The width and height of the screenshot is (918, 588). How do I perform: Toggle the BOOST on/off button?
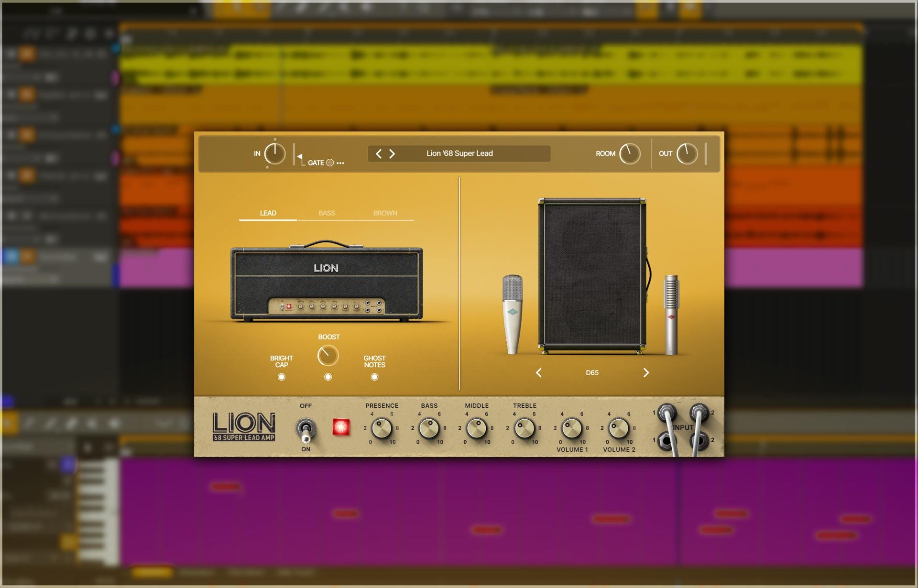tap(328, 377)
